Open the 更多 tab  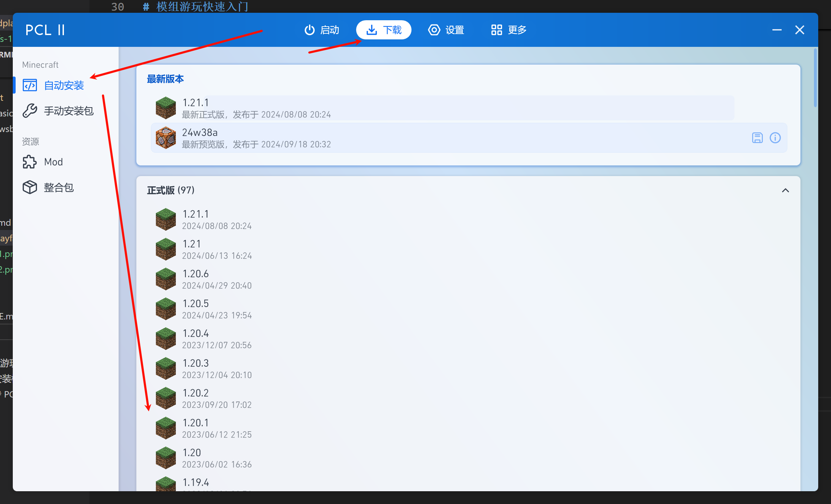(x=509, y=30)
